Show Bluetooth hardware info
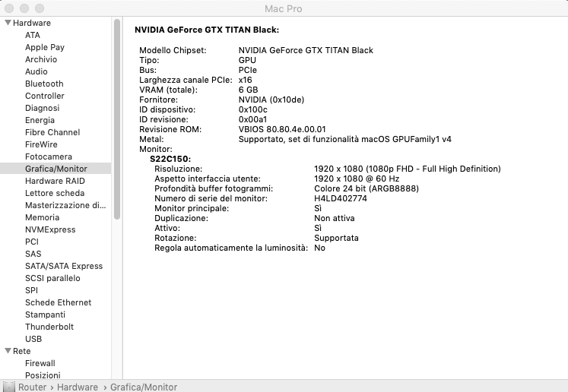568x392 pixels. [44, 84]
